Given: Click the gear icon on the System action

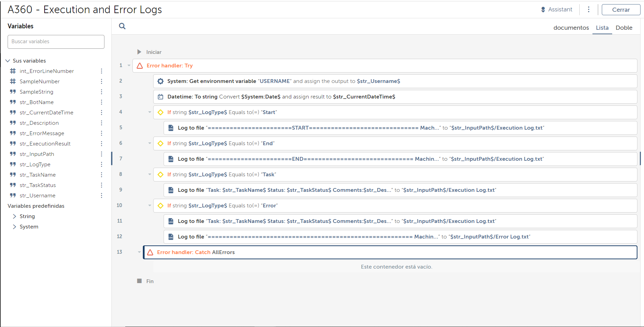Looking at the screenshot, I should pyautogui.click(x=160, y=81).
